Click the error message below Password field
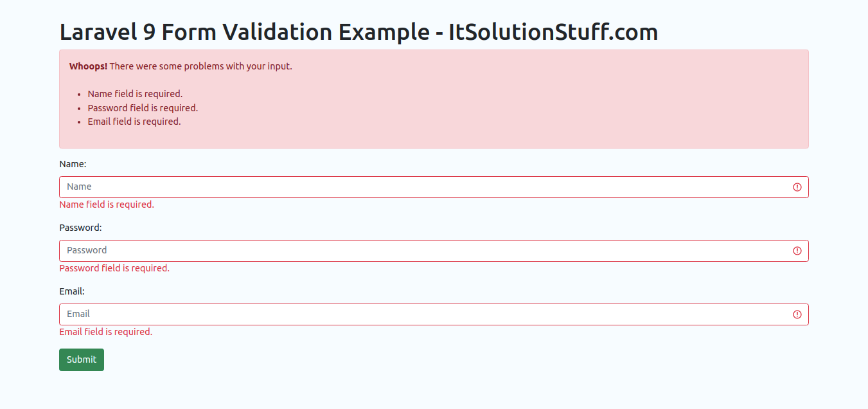The height and width of the screenshot is (409, 868). pos(114,268)
